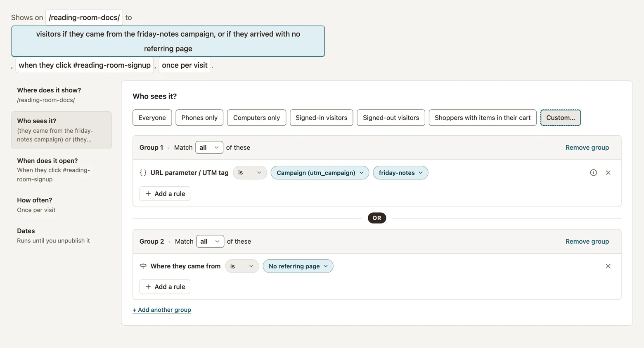
Task: Open the 'Where does it show?' section
Action: 62,95
